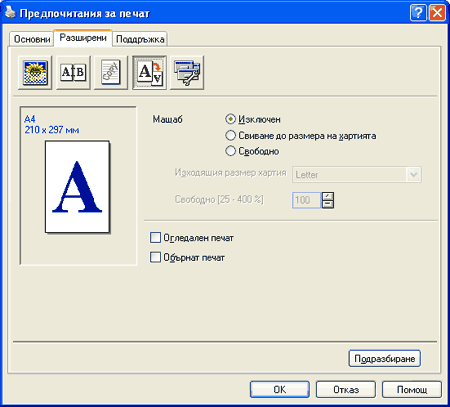
Task: Switch to the Поддръжка tab
Action: coord(140,39)
